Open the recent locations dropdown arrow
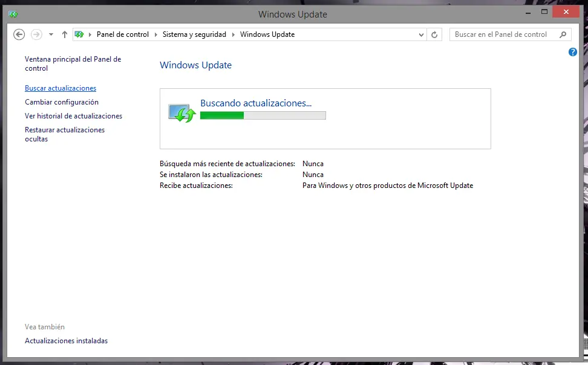 coord(51,34)
